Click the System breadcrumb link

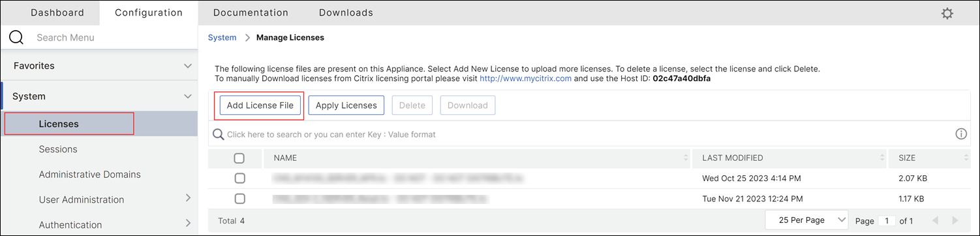click(x=222, y=37)
